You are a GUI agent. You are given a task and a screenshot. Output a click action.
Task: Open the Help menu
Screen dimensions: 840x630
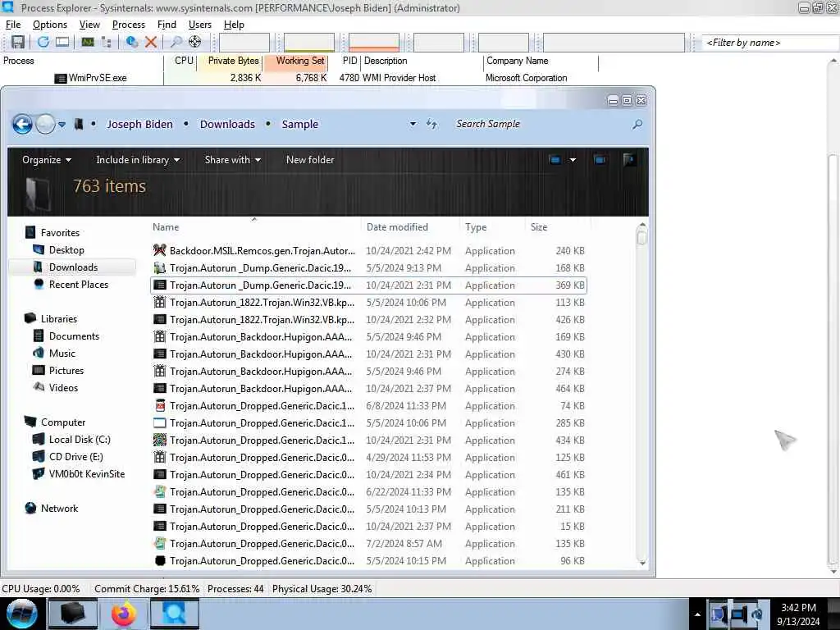pyautogui.click(x=234, y=25)
